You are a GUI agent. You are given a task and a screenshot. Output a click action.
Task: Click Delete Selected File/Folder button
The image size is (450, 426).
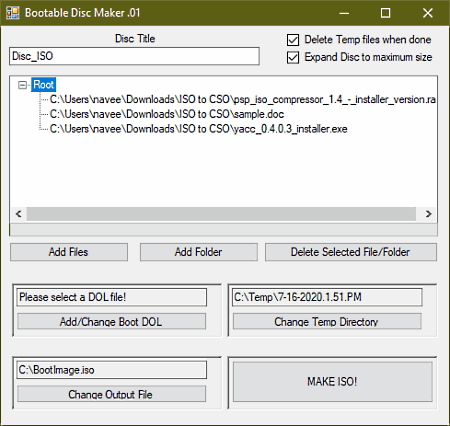coord(351,252)
